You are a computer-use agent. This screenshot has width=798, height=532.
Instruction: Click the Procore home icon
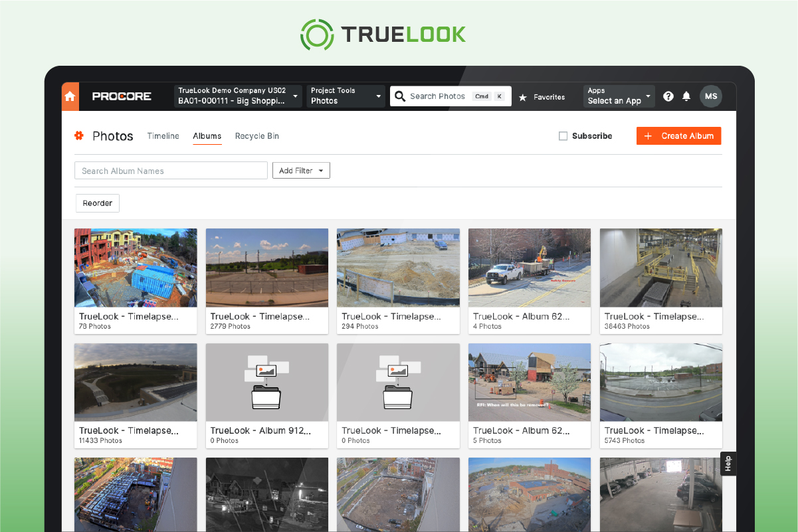click(70, 96)
